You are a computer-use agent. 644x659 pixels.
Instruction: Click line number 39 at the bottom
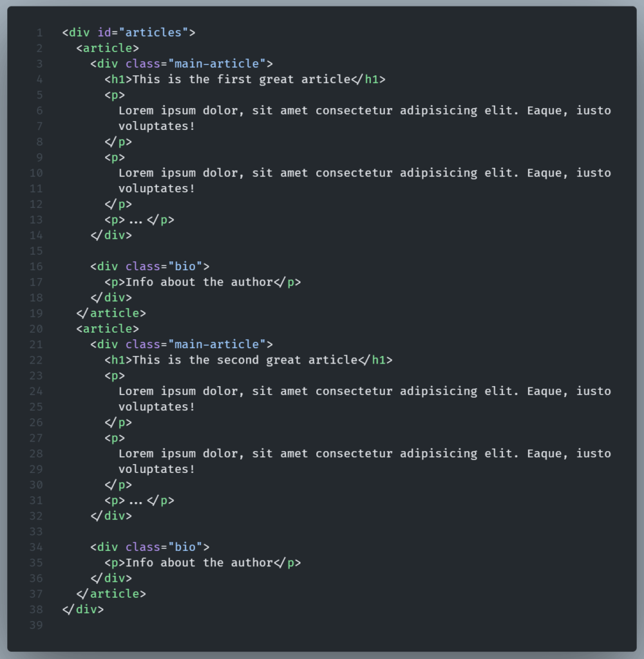tap(37, 625)
